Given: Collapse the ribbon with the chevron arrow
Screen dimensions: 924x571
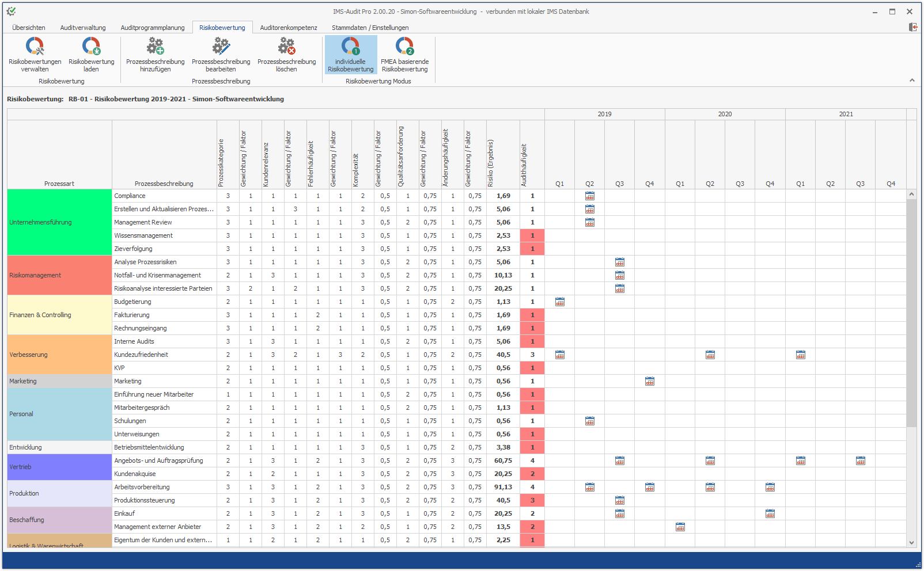Looking at the screenshot, I should (x=912, y=81).
